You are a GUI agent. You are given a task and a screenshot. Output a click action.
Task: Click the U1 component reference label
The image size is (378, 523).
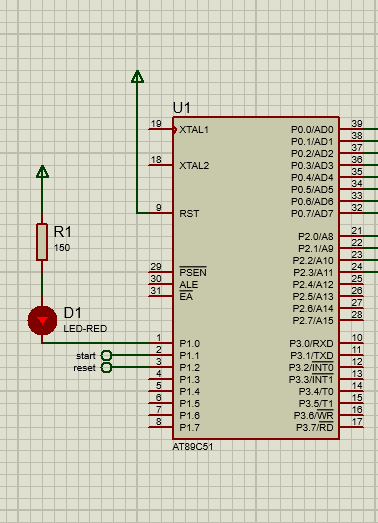[182, 108]
